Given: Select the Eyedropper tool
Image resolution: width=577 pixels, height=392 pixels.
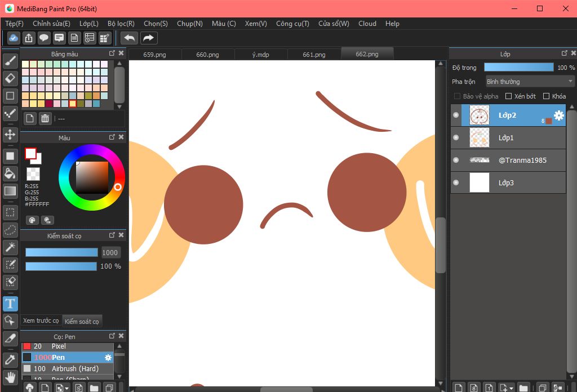Looking at the screenshot, I should point(10,360).
